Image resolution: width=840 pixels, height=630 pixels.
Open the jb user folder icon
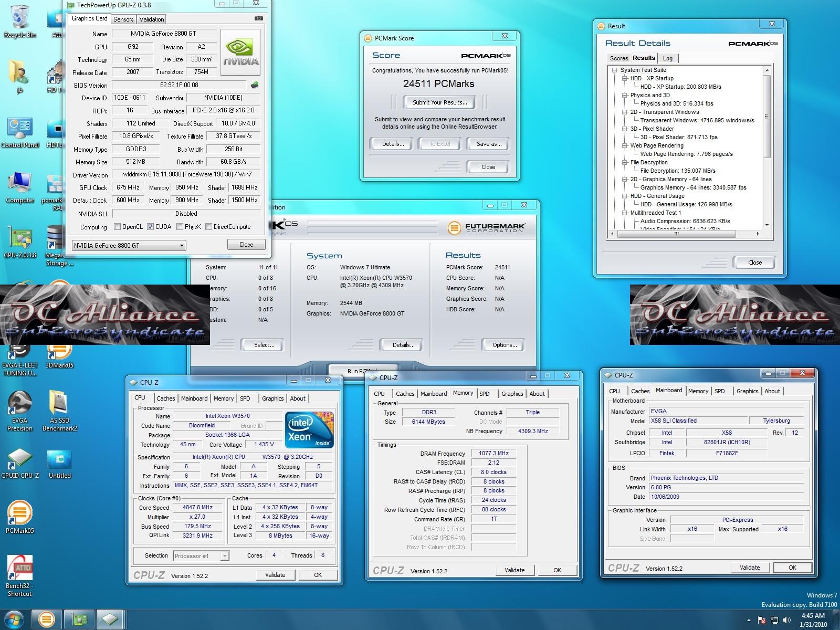click(x=19, y=77)
